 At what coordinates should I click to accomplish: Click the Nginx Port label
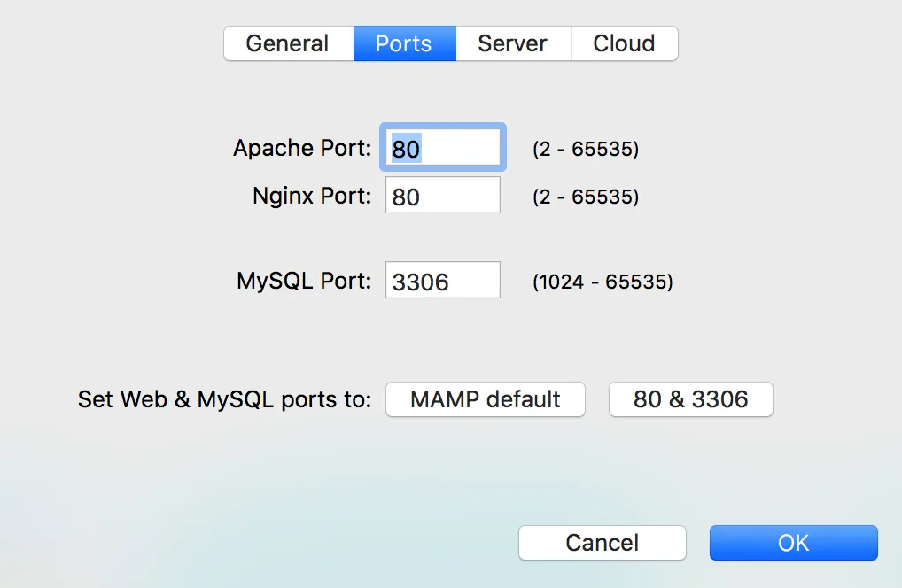coord(312,196)
